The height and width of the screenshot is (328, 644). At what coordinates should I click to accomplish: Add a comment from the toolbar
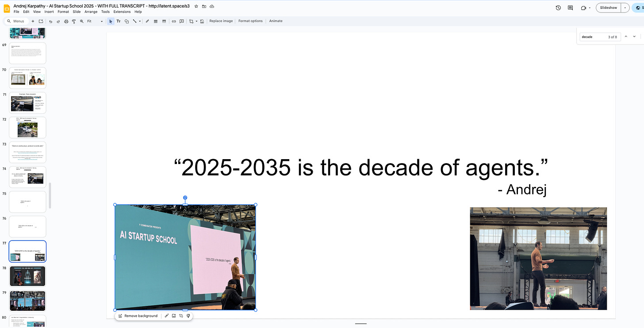182,21
